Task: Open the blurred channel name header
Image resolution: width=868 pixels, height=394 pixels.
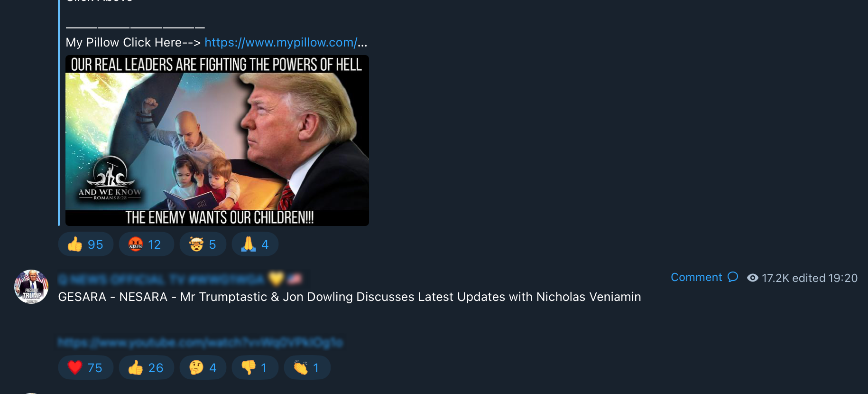Action: coord(181,279)
